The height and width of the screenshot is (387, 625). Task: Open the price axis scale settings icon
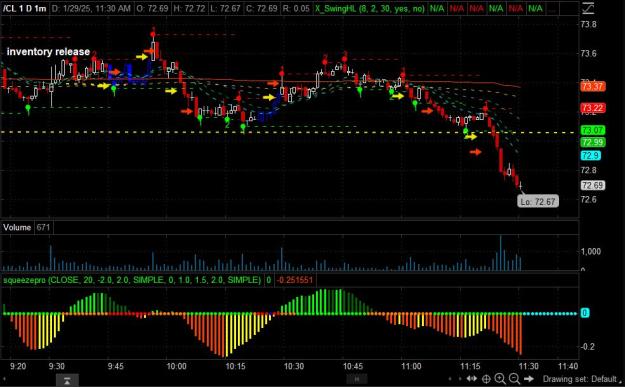[588, 8]
